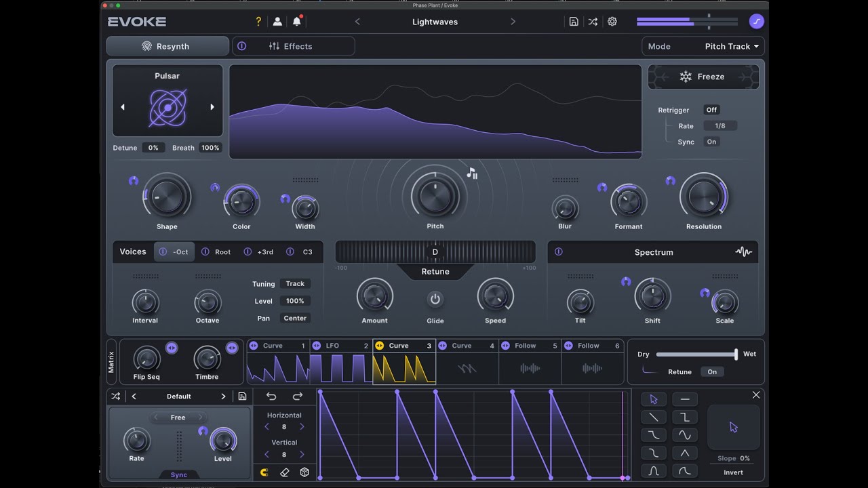
Task: Click the Freeze button
Action: [703, 77]
